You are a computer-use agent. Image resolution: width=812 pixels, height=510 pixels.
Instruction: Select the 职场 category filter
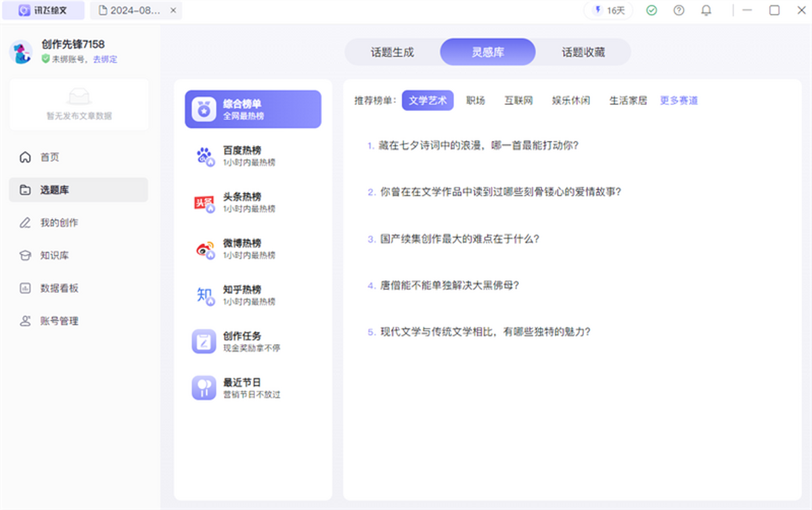point(476,100)
